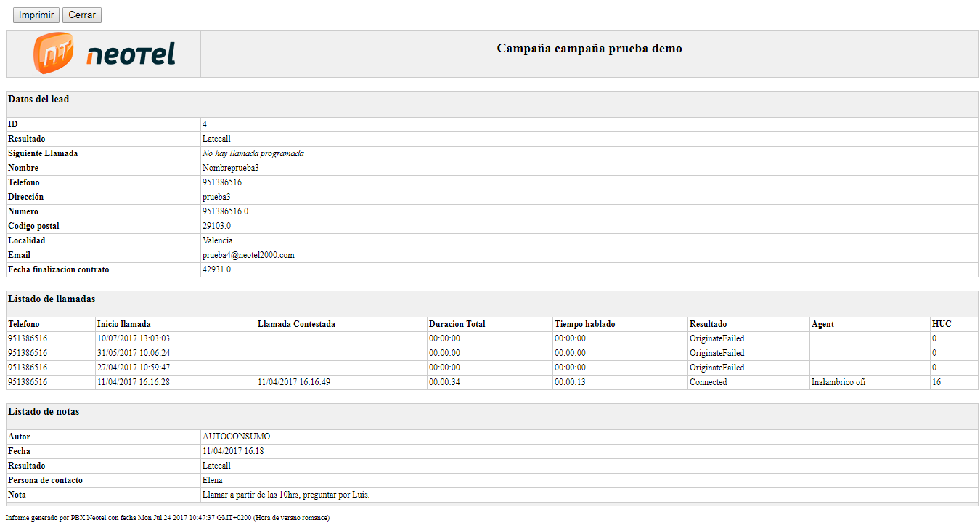Select the call started 10/07/2017 13:03:03
Image resolution: width=980 pixels, height=523 pixels.
click(134, 338)
